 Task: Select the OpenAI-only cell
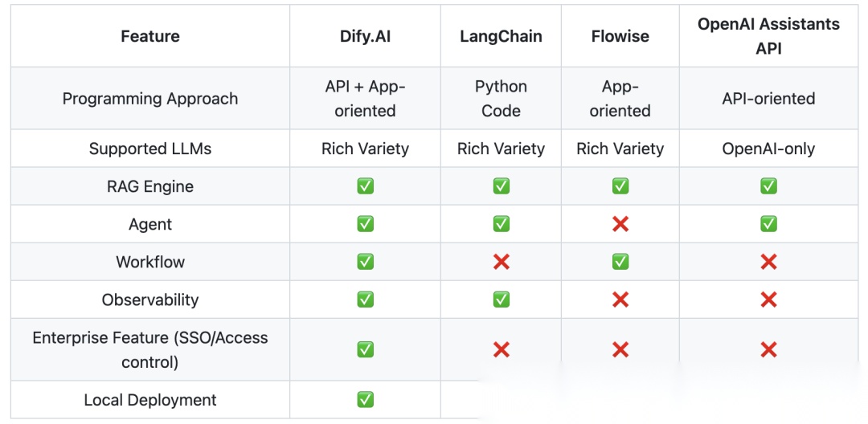click(768, 149)
